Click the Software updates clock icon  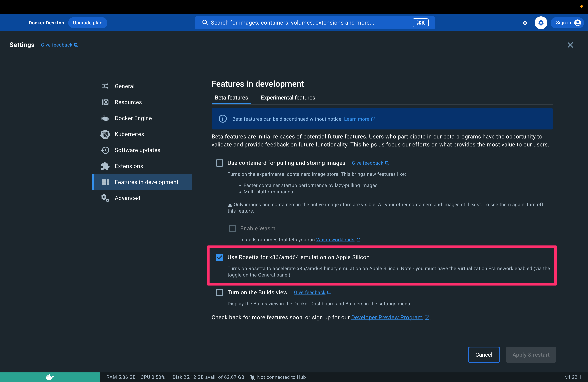coord(105,150)
